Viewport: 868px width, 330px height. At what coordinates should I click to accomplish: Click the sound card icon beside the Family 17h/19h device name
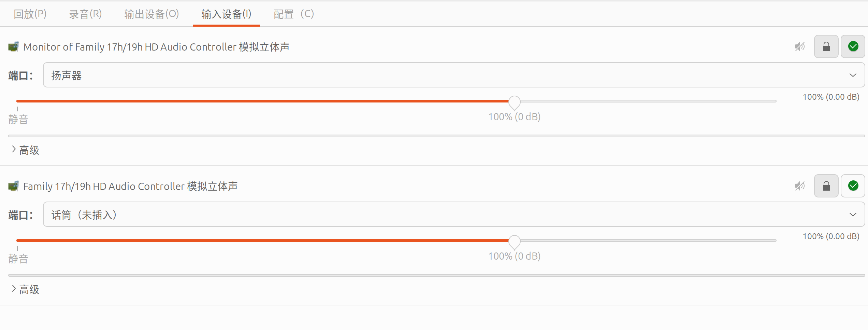click(14, 186)
